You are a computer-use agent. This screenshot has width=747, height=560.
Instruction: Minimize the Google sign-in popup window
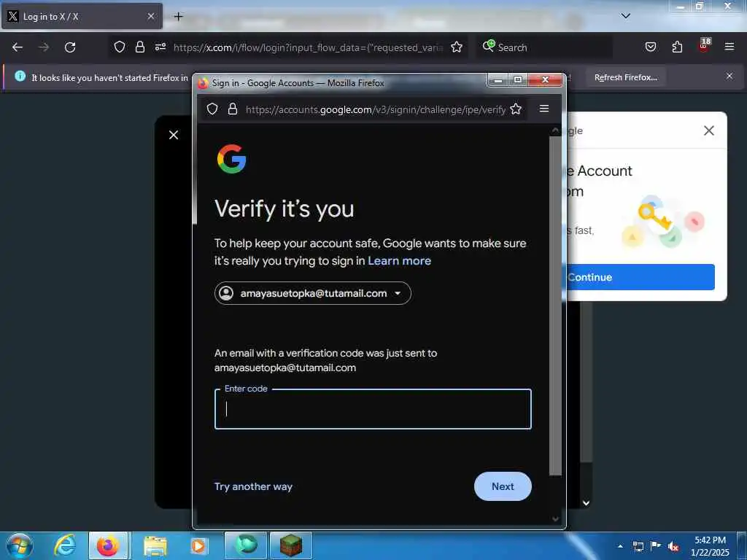tap(498, 80)
